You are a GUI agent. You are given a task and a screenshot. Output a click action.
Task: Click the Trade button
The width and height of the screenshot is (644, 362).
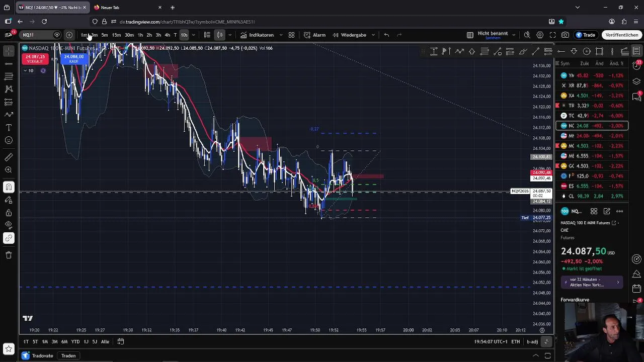pyautogui.click(x=586, y=35)
